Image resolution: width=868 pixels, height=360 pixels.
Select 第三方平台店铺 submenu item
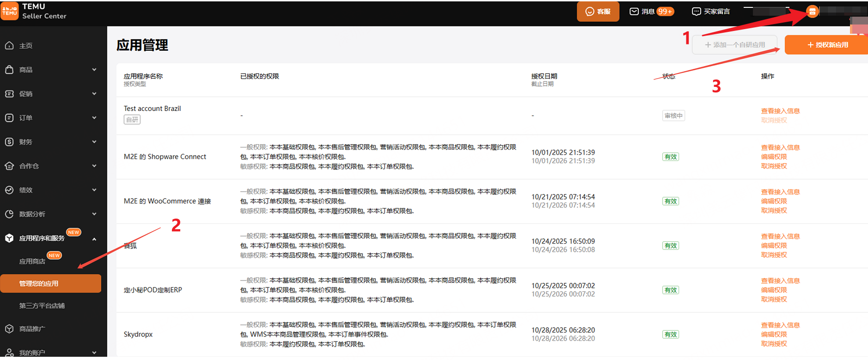tap(42, 306)
